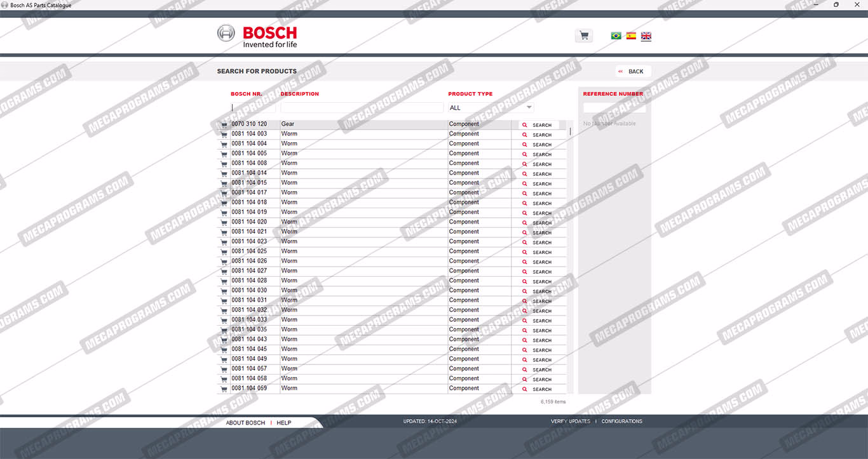
Task: Click Verify Updates in the footer
Action: [x=570, y=422]
